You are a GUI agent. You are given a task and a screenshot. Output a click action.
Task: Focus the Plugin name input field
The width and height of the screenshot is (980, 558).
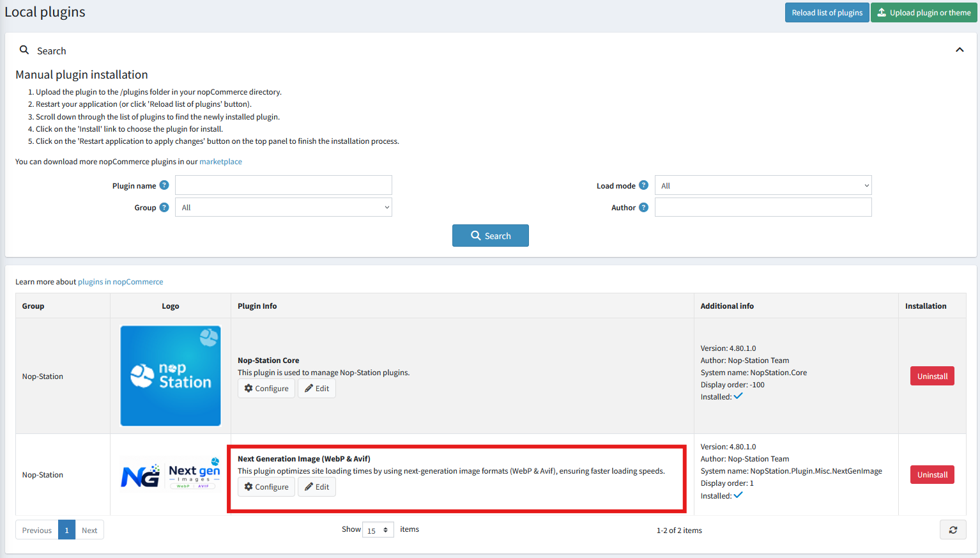pyautogui.click(x=284, y=185)
